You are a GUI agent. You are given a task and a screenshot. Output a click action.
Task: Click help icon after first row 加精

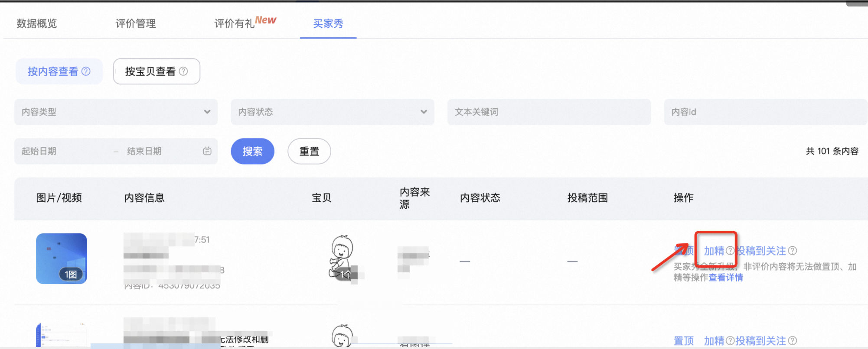[730, 251]
